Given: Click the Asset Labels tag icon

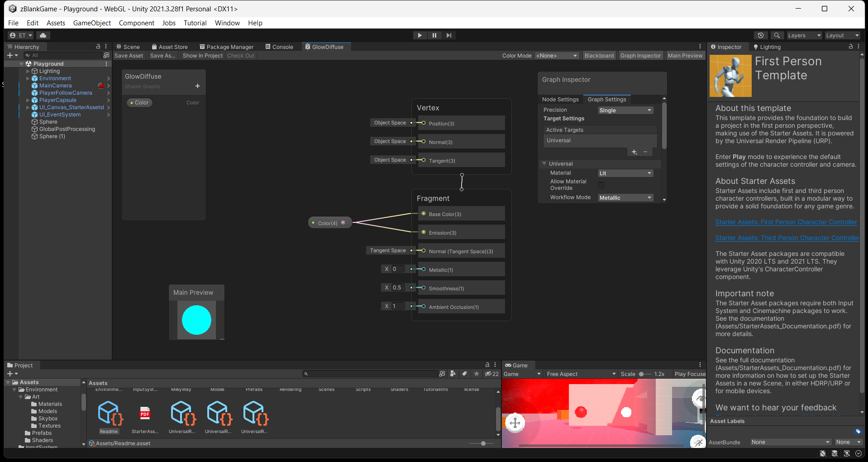Looking at the screenshot, I should point(858,431).
